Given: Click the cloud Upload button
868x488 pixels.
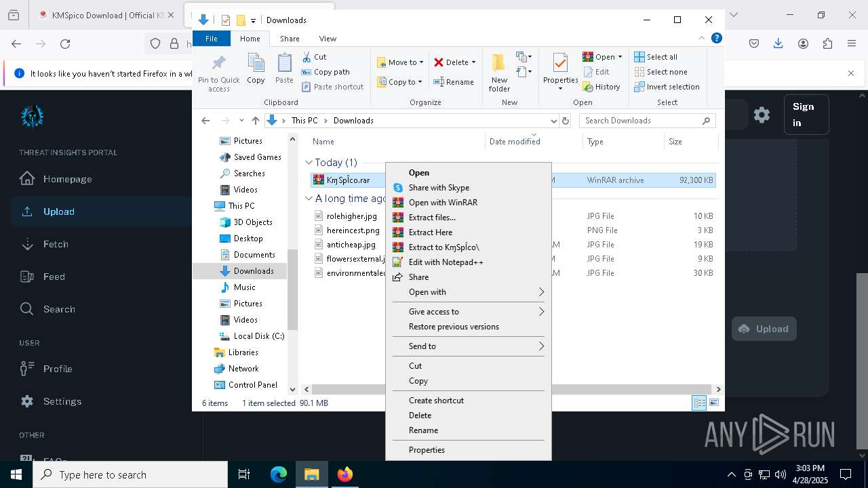Looking at the screenshot, I should pyautogui.click(x=764, y=329).
